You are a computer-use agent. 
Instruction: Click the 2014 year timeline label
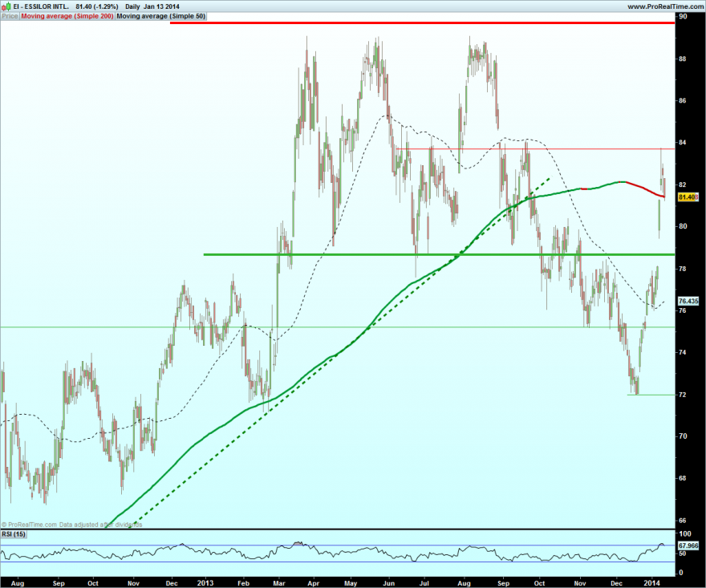(651, 583)
